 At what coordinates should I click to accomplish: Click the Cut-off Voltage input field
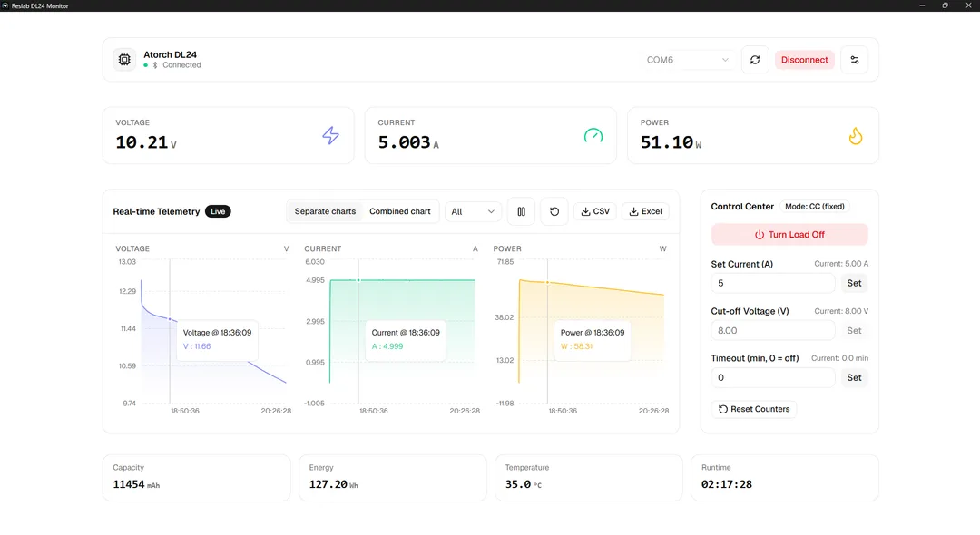click(x=772, y=330)
